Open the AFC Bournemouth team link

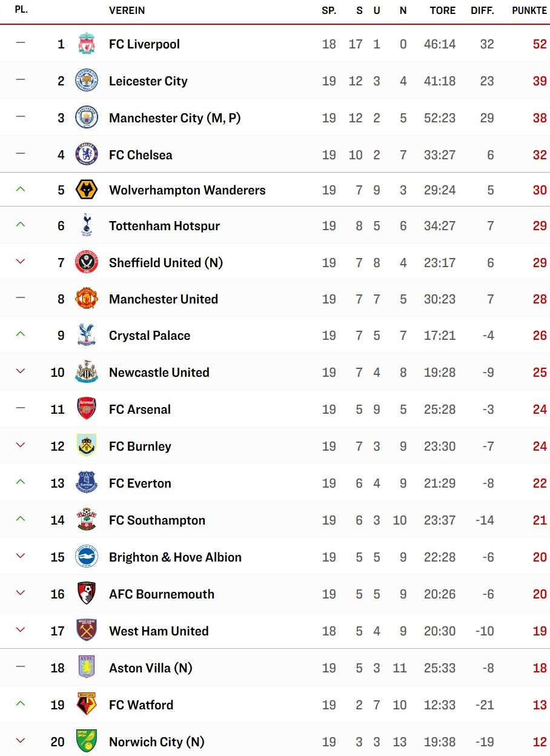tap(162, 594)
